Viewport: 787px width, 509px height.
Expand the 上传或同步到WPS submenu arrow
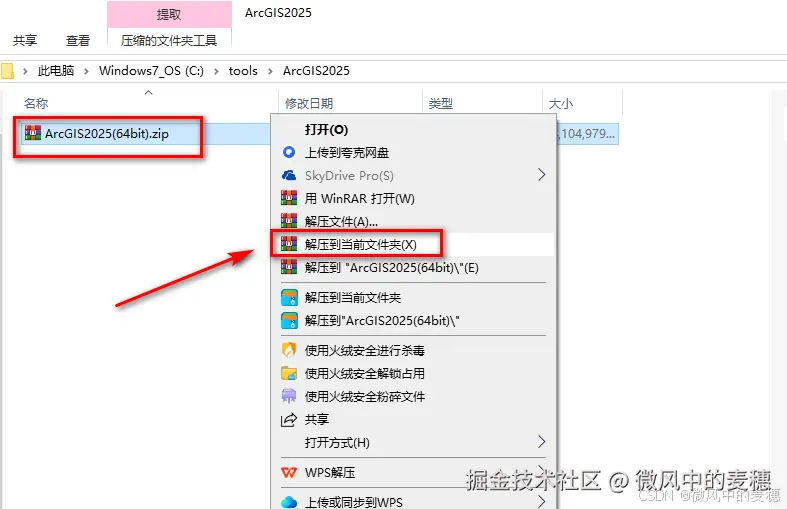coord(541,501)
